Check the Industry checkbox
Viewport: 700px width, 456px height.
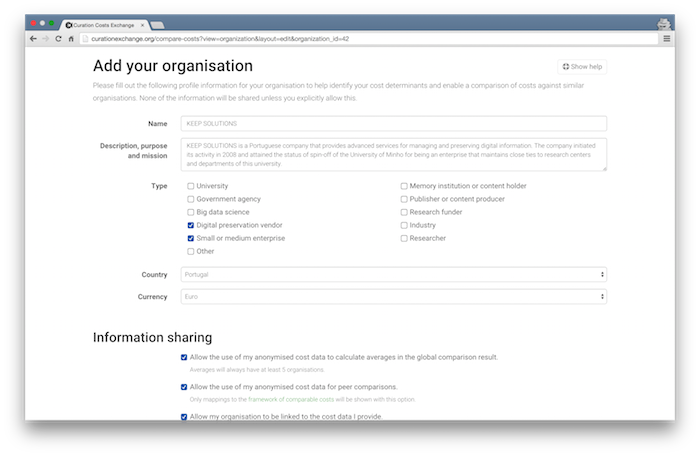pyautogui.click(x=404, y=225)
